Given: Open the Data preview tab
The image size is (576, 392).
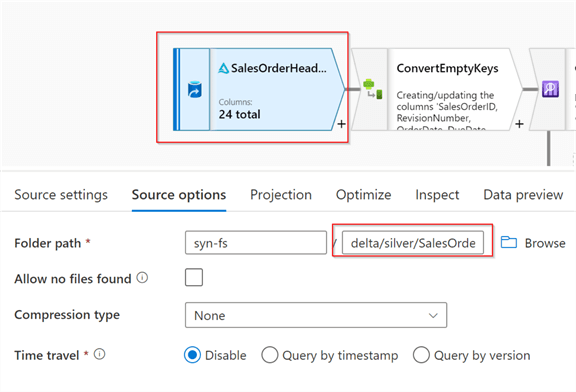Looking at the screenshot, I should coord(523,195).
